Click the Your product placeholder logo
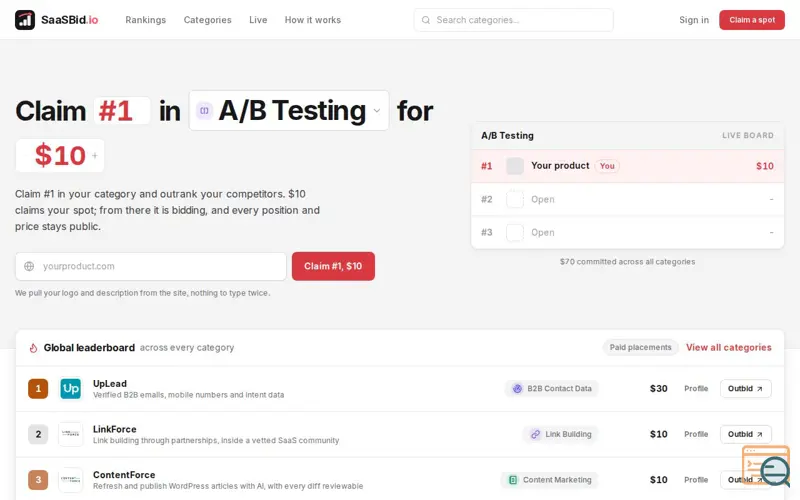 tap(515, 166)
